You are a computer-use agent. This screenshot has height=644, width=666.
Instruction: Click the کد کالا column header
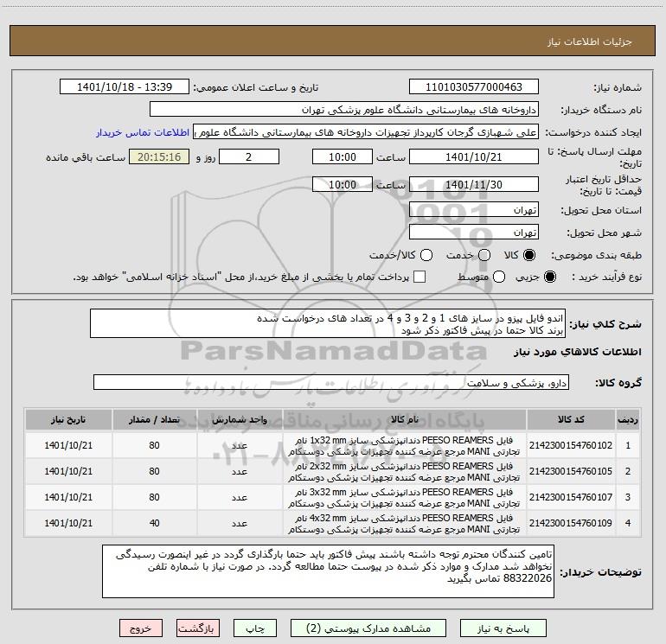[x=571, y=420]
